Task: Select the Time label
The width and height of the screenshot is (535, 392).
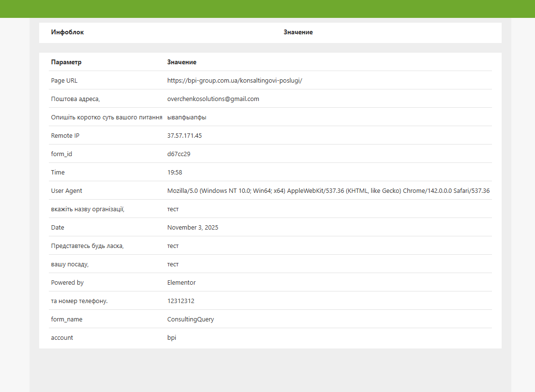Action: click(58, 173)
